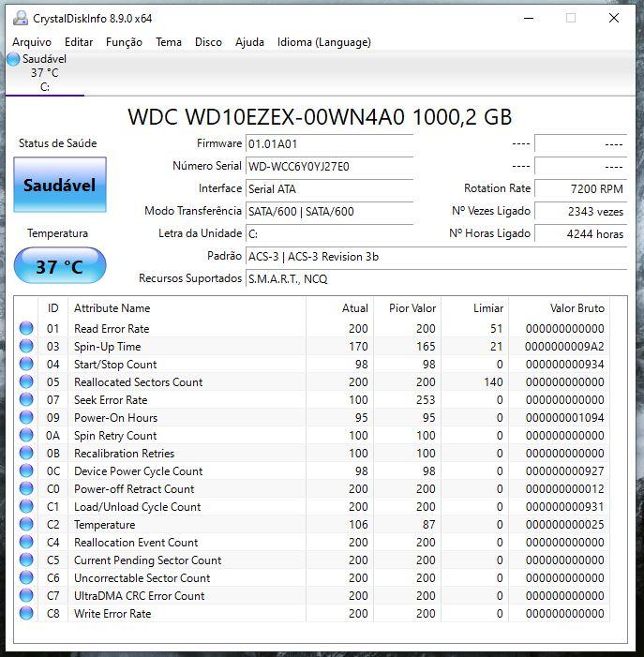
Task: Click the status orb beside Spin-Up Time
Action: [x=26, y=346]
